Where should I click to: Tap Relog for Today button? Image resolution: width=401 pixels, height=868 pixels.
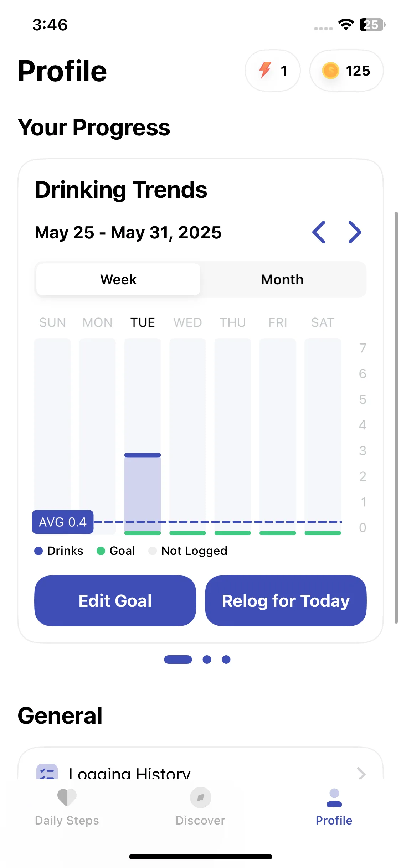pyautogui.click(x=286, y=601)
